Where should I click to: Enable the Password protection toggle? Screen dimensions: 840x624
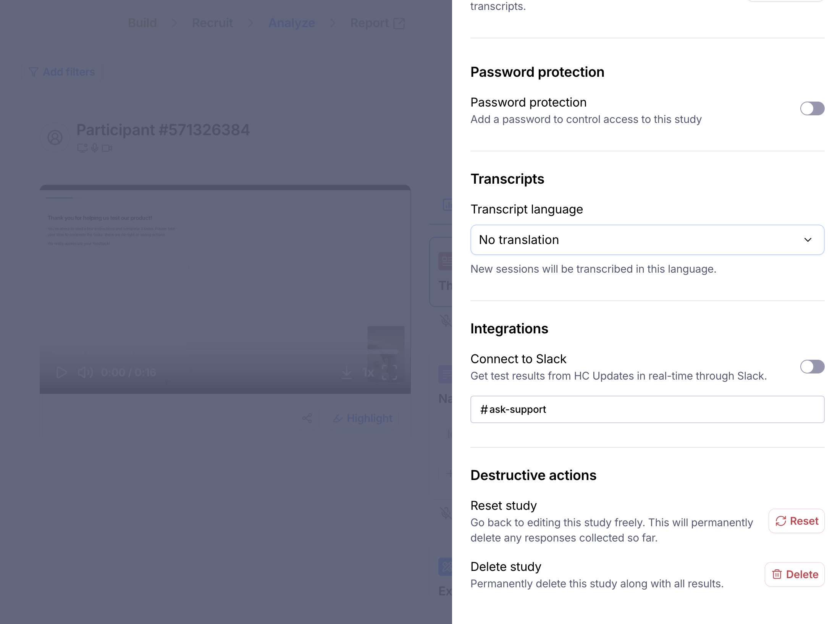point(812,108)
